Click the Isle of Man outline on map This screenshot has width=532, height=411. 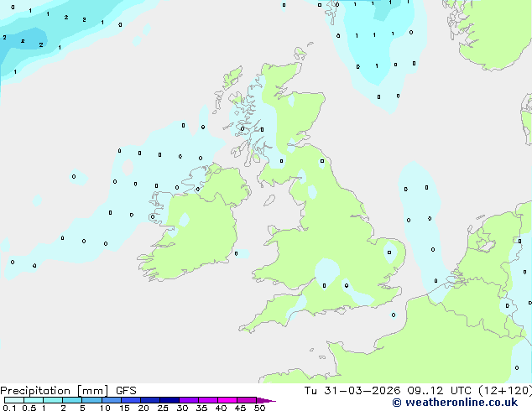269,200
